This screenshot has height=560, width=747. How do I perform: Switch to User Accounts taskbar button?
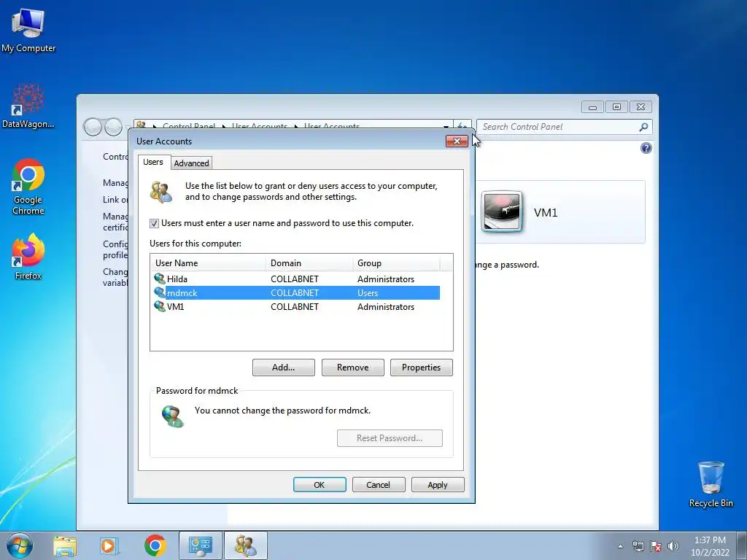click(x=246, y=545)
